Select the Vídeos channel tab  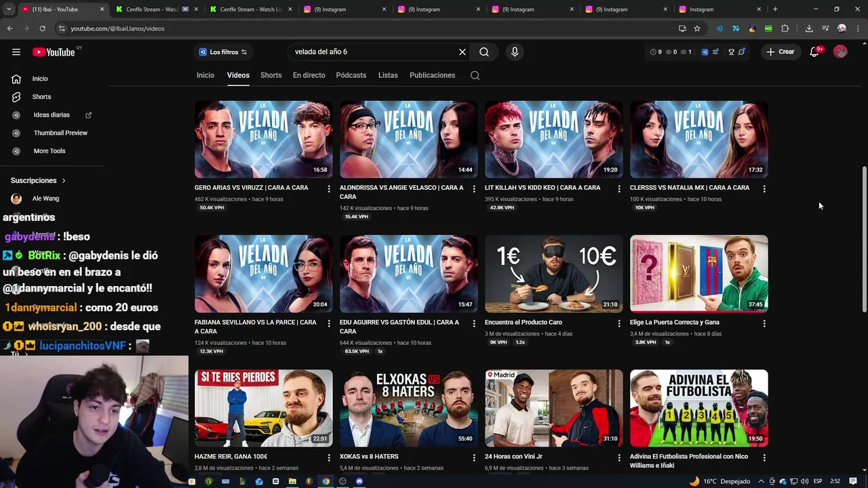238,75
